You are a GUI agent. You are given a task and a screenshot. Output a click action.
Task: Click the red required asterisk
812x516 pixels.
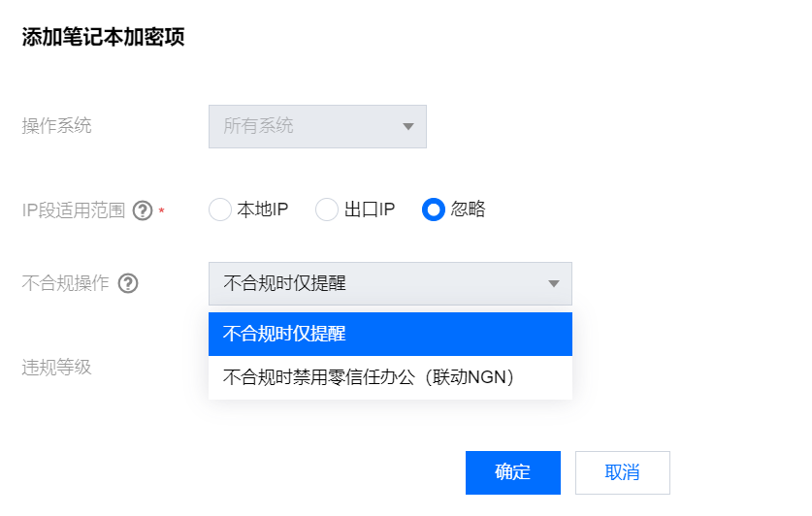point(162,210)
